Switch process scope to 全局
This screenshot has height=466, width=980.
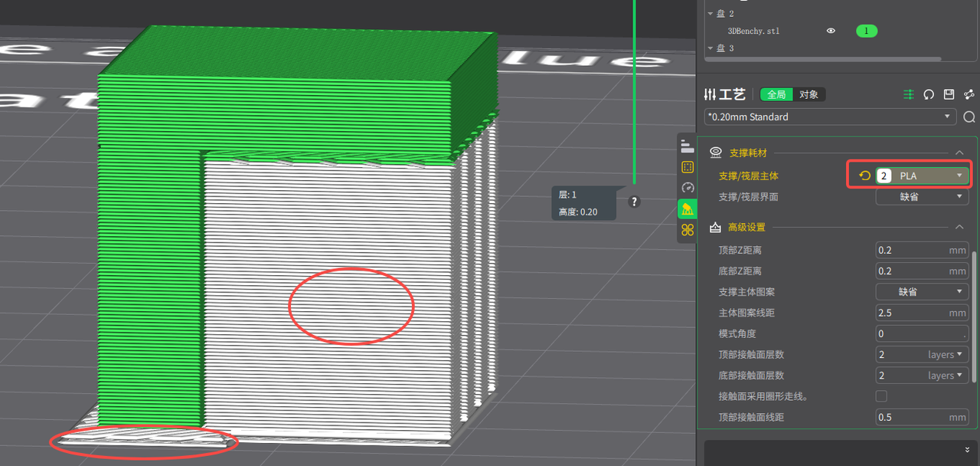776,94
